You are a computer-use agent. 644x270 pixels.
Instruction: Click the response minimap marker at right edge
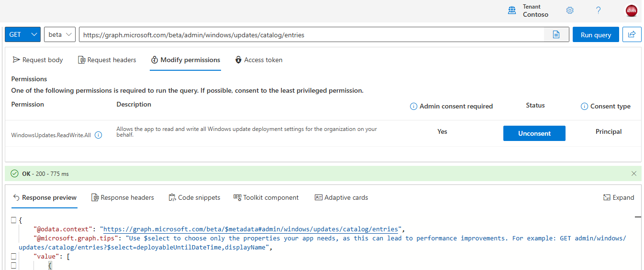click(x=638, y=217)
